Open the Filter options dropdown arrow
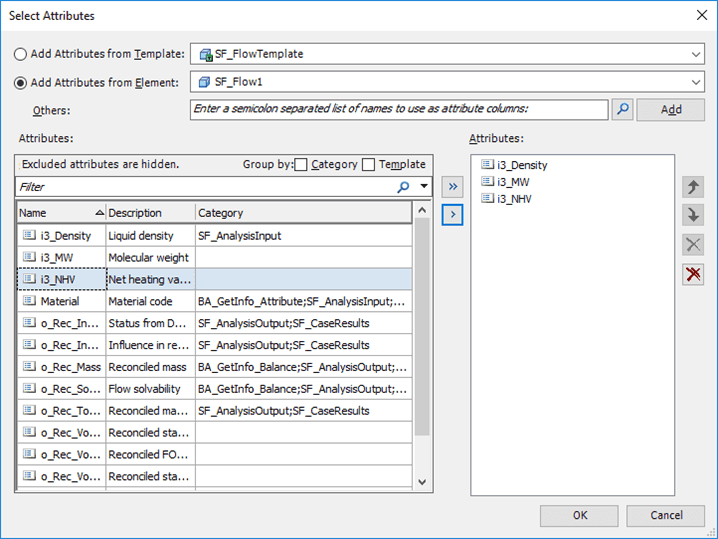The image size is (718, 539). pyautogui.click(x=424, y=186)
